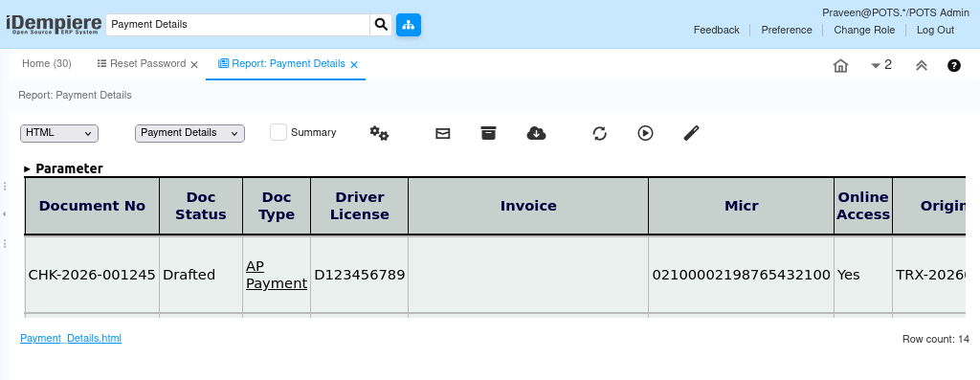
Task: Click the search magnifier icon
Action: pyautogui.click(x=381, y=25)
